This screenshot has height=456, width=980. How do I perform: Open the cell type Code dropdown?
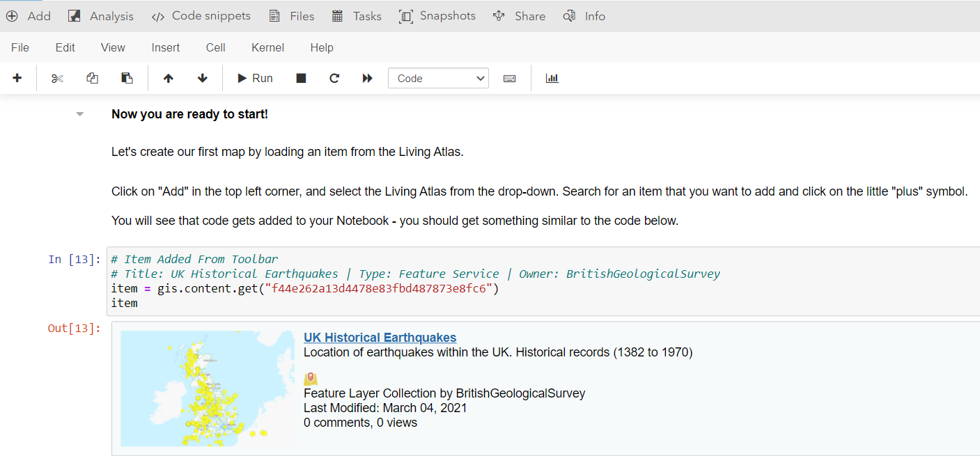(x=438, y=79)
